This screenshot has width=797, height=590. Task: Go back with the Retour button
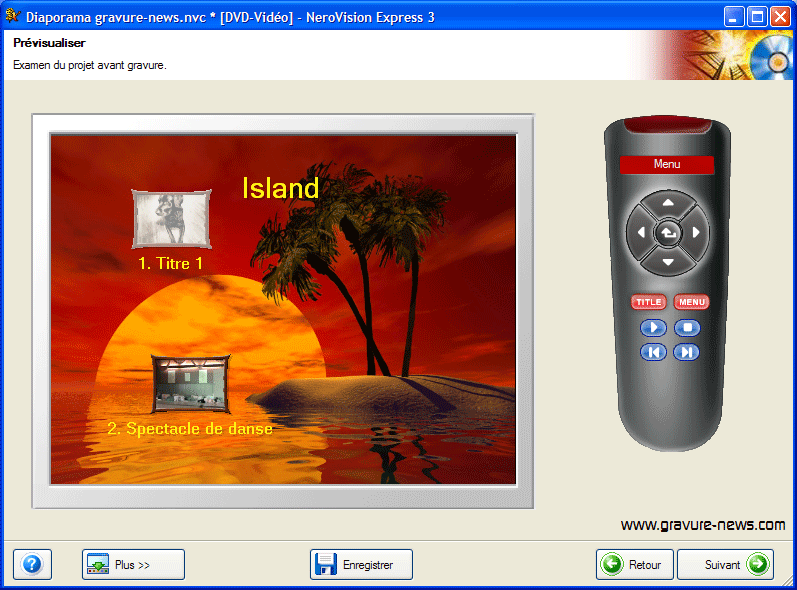tap(635, 564)
